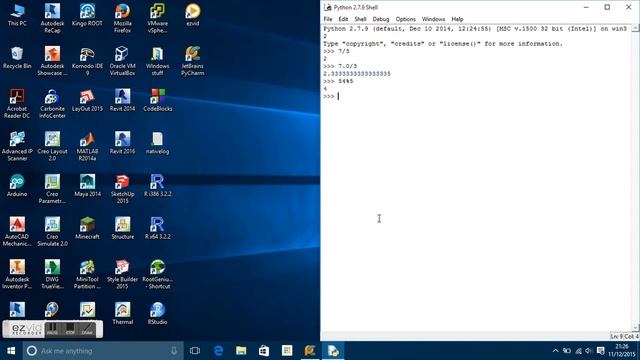Screen dimensions: 640x360
Task: Select the Advanced IP Scanner shortcut
Action: pyautogui.click(x=17, y=146)
